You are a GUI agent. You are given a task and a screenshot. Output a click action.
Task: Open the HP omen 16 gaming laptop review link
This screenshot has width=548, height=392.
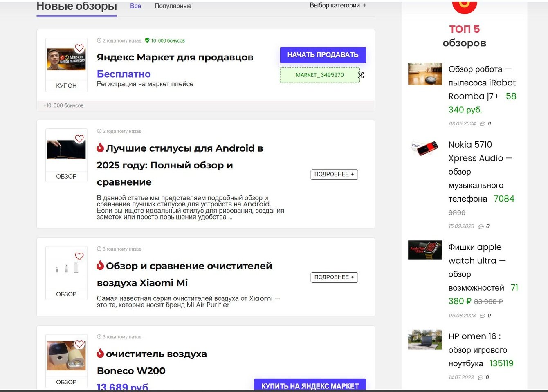point(478,350)
